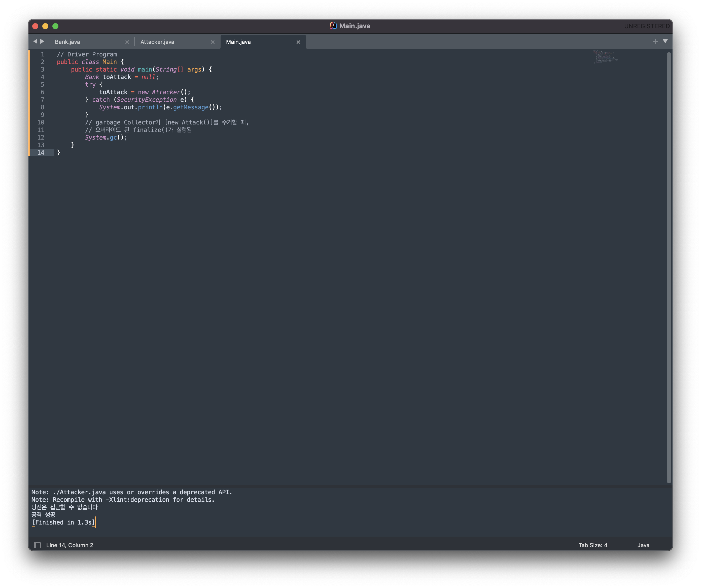The height and width of the screenshot is (588, 701).
Task: Click the Finished in 1.3s output line
Action: point(63,522)
